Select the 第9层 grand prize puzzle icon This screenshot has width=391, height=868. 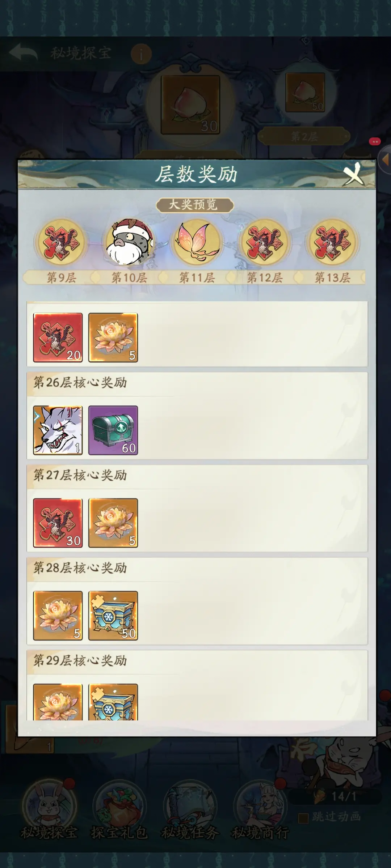(x=61, y=242)
